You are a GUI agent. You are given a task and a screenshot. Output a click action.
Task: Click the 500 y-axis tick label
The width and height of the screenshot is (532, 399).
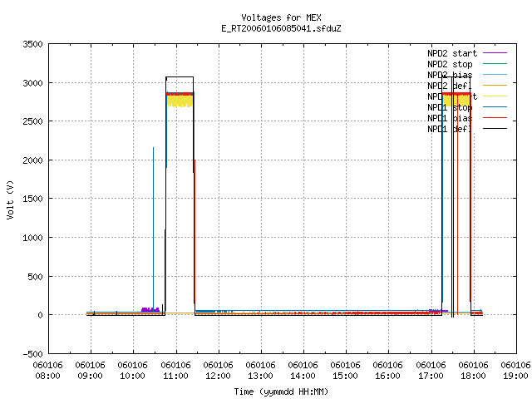[x=35, y=277]
